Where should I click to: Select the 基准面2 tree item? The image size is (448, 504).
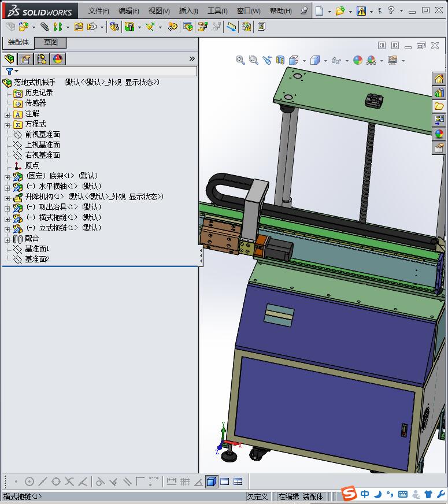(x=37, y=259)
